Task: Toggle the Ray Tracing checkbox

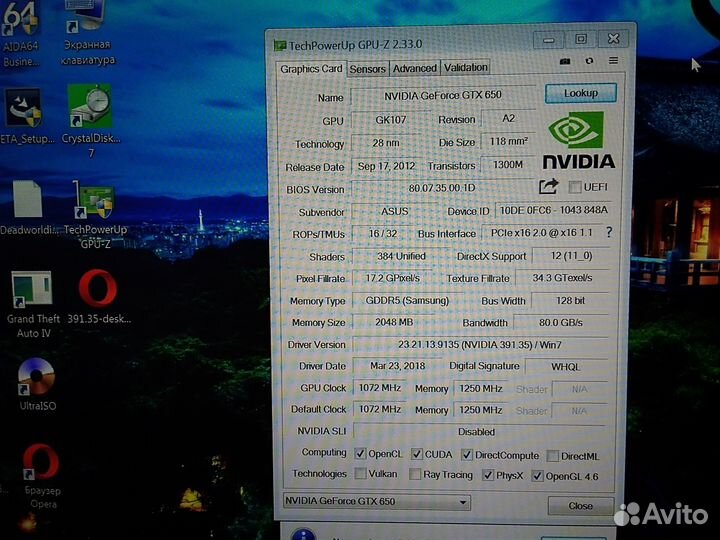Action: click(415, 474)
